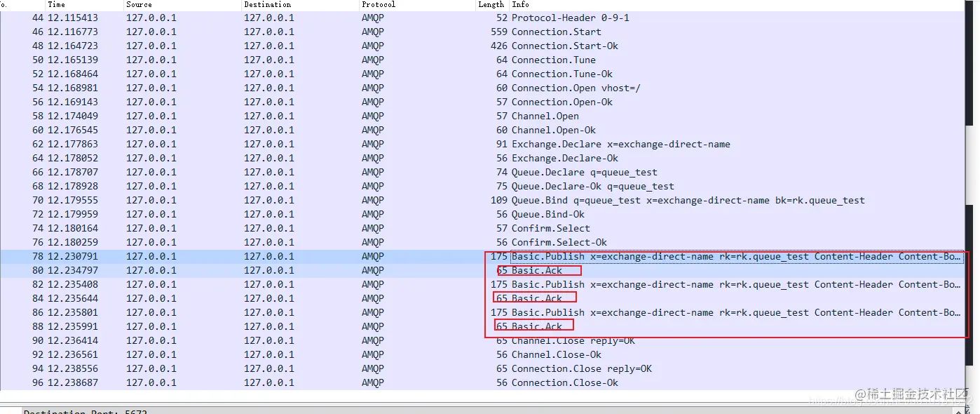Click the length value 109
The height and width of the screenshot is (414, 980).
pos(499,200)
